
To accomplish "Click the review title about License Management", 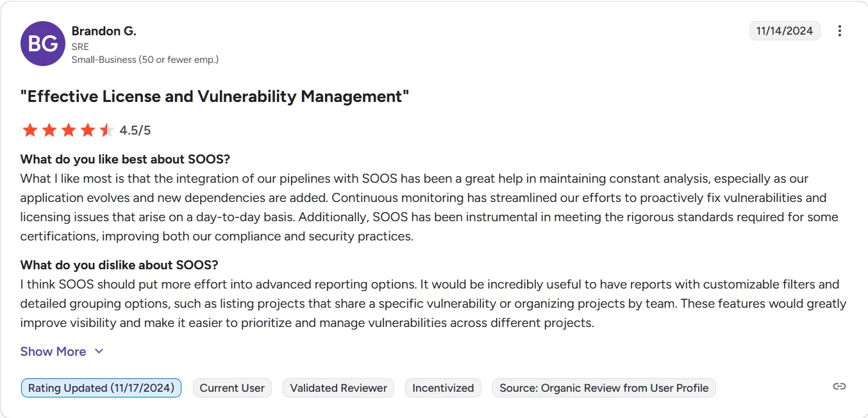I will pos(214,96).
